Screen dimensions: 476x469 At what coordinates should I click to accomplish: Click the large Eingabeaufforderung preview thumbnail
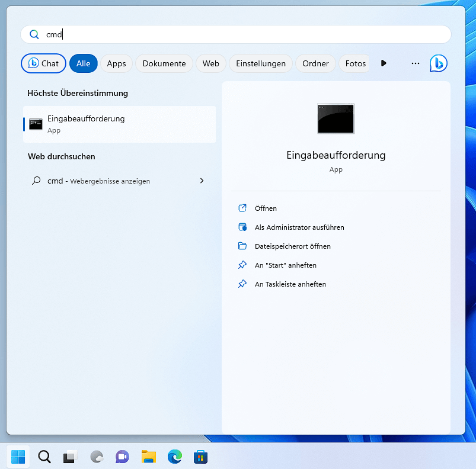click(336, 118)
